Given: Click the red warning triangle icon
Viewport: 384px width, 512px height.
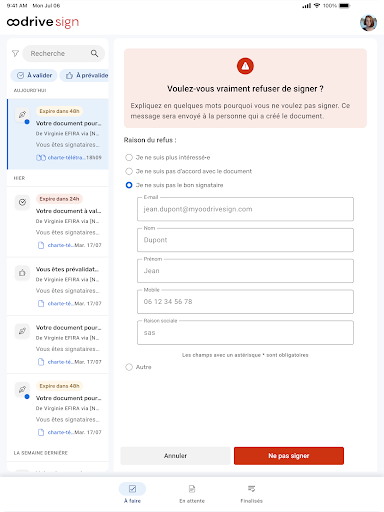Looking at the screenshot, I should tap(245, 66).
